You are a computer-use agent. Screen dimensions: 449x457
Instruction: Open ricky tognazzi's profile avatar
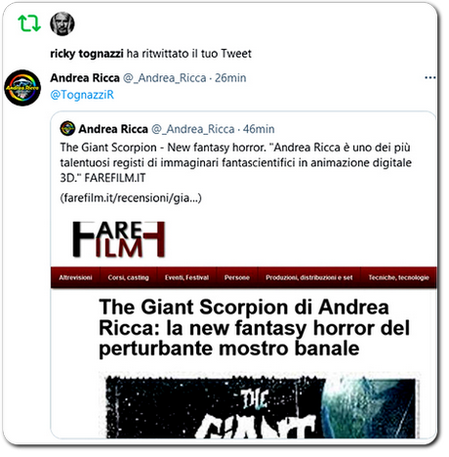[x=62, y=24]
